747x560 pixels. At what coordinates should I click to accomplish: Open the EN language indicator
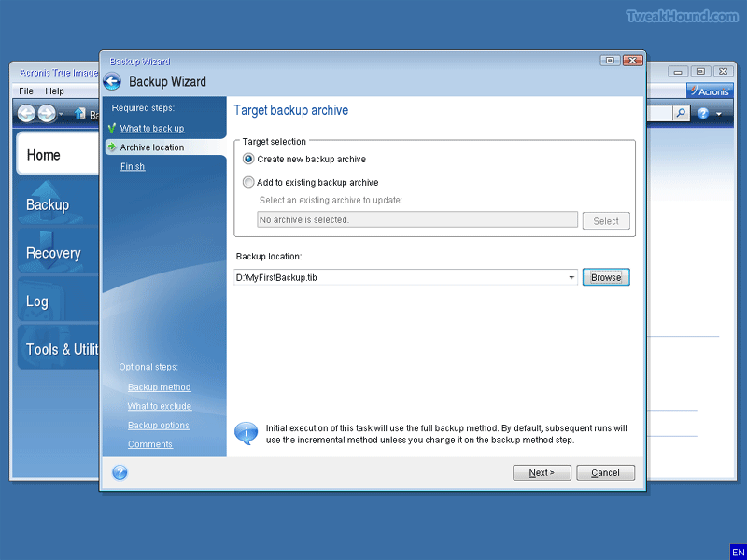point(738,552)
